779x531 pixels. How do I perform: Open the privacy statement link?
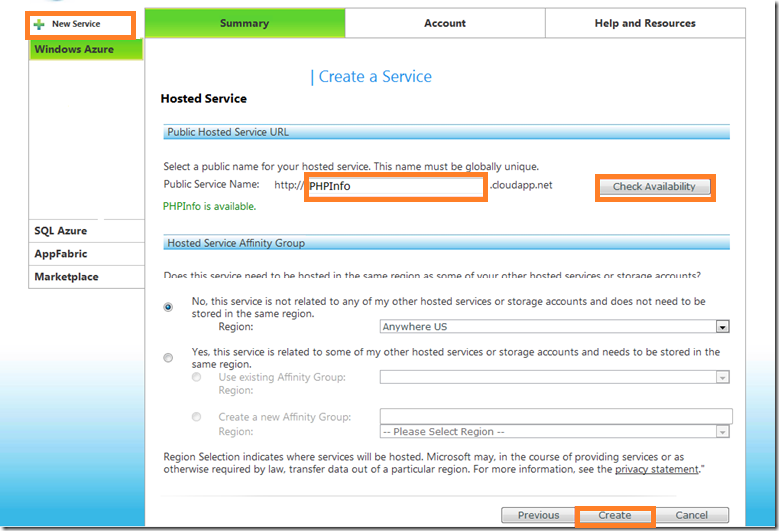point(657,469)
